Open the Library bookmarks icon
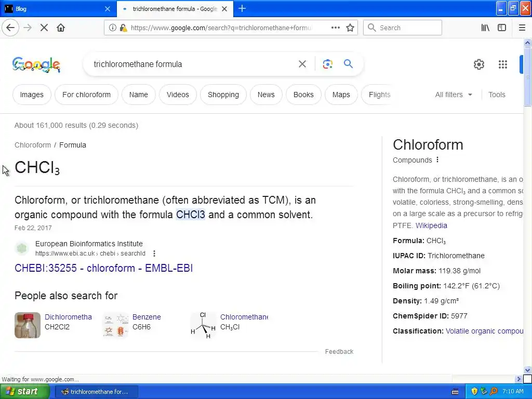 tap(485, 28)
